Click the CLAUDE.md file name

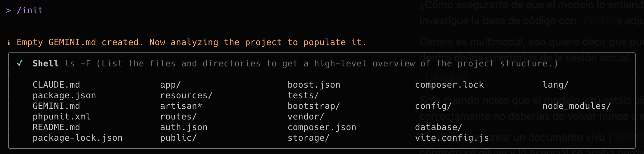[x=56, y=85]
